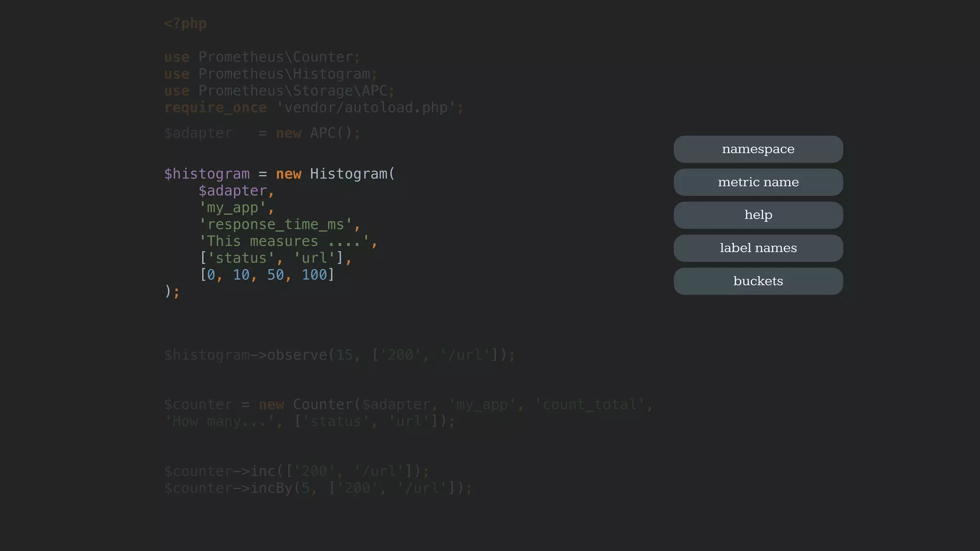
Task: Click the $adapter argument in the Histogram call
Action: pyautogui.click(x=233, y=191)
